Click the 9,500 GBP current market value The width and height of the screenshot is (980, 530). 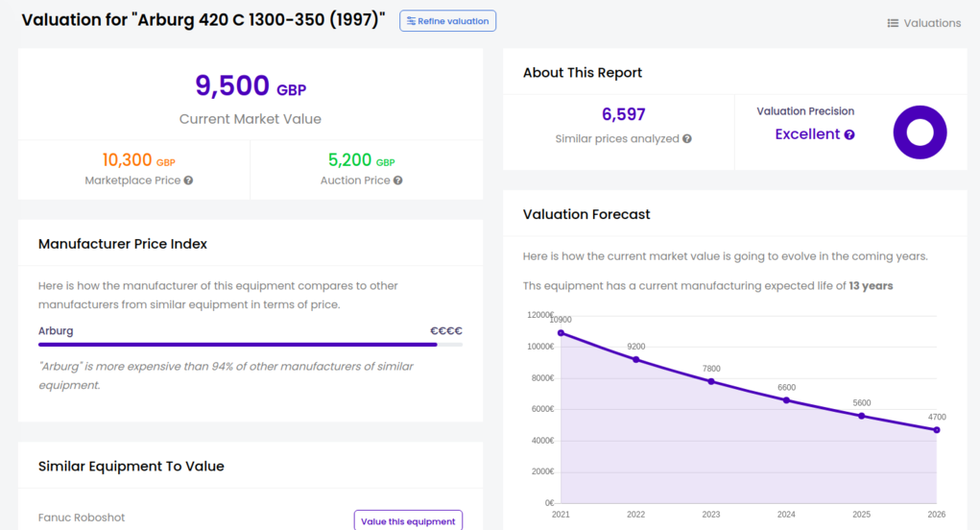(250, 86)
